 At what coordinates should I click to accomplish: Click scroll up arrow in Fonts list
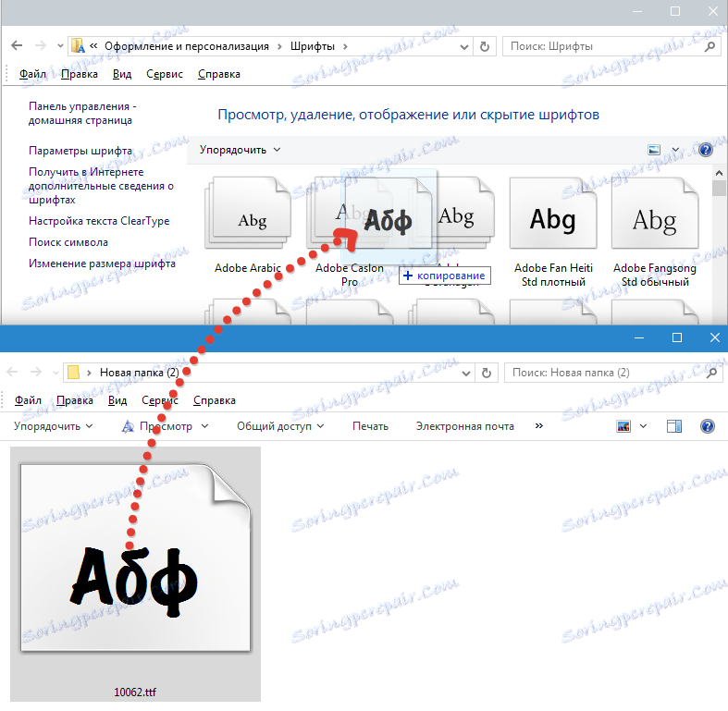719,173
